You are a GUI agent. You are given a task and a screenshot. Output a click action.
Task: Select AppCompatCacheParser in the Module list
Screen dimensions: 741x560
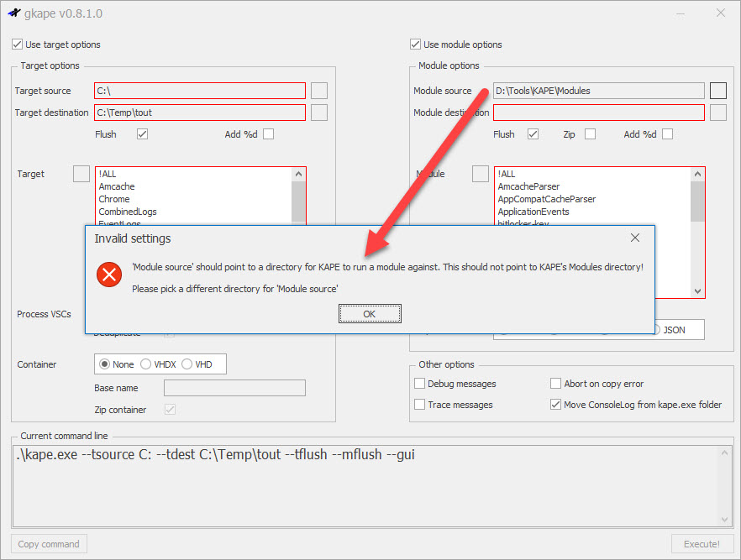click(x=592, y=199)
